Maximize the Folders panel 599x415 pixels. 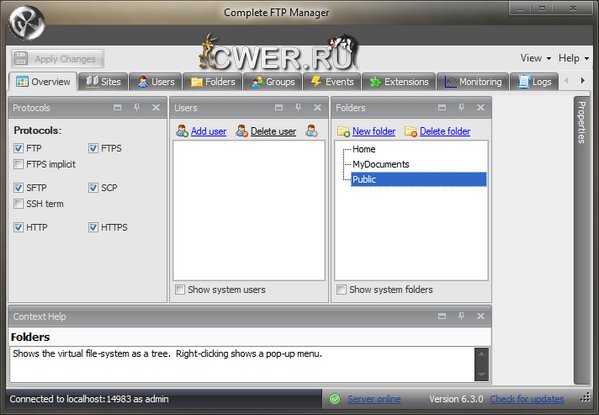coord(442,107)
